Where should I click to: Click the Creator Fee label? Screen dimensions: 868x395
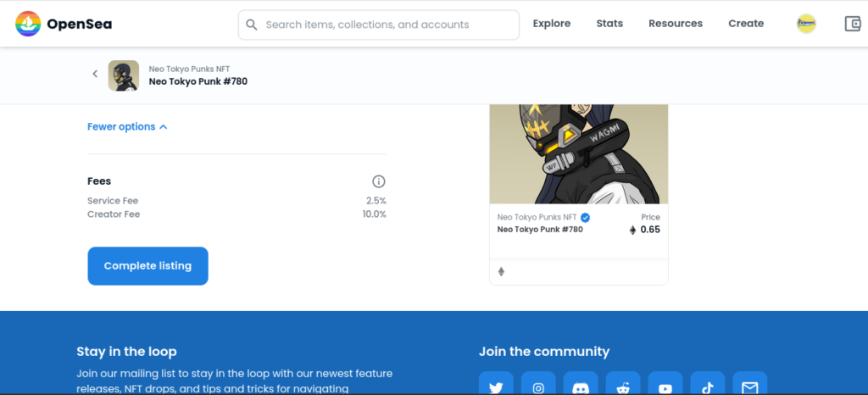[x=114, y=214]
